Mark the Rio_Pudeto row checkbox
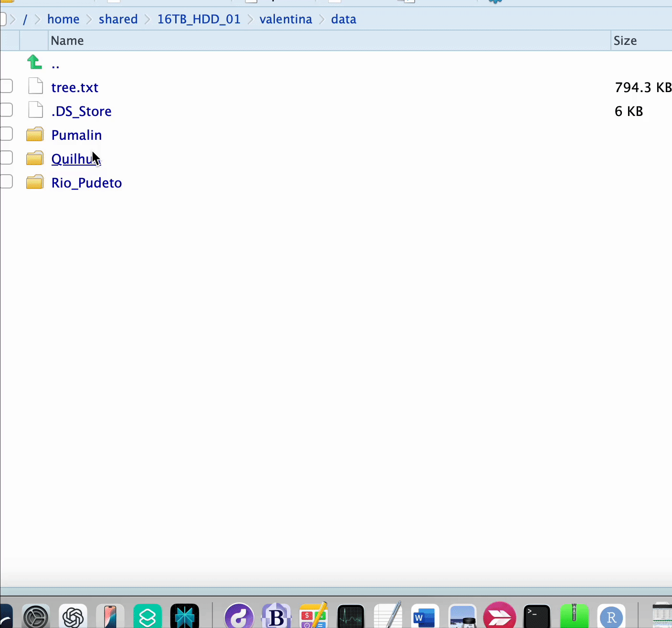This screenshot has height=628, width=672. pos(6,182)
